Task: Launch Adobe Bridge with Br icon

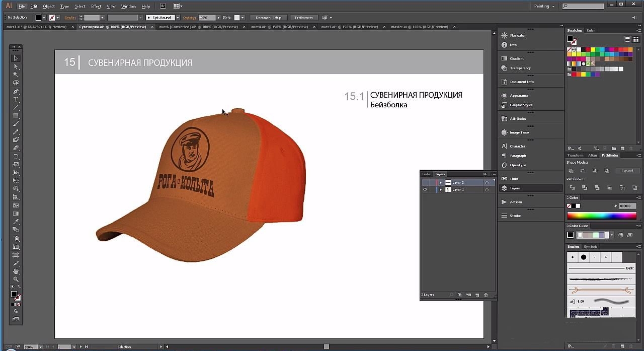Action: [x=163, y=6]
